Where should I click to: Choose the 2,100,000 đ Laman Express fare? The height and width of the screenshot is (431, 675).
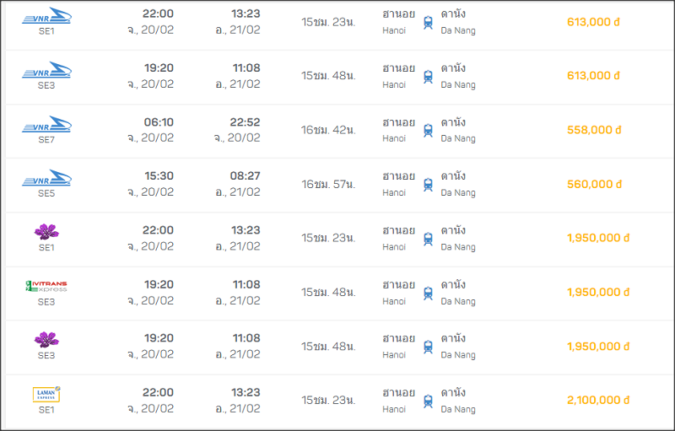pos(598,400)
